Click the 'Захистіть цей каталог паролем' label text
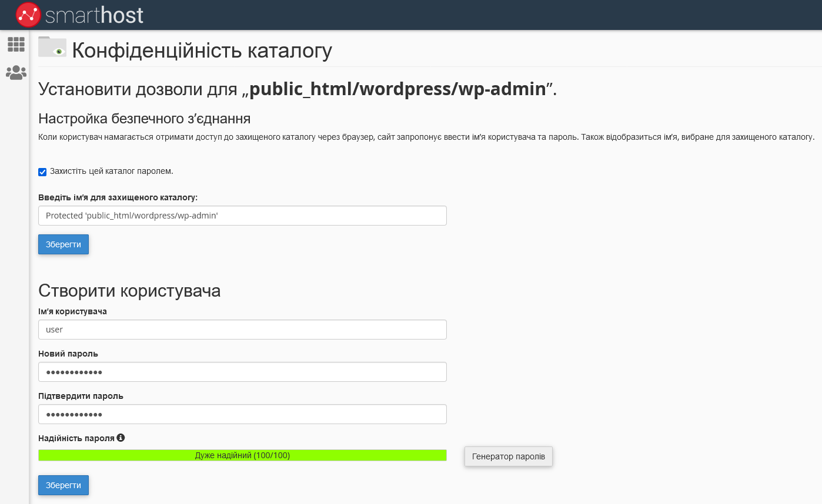This screenshot has width=822, height=504. click(112, 172)
